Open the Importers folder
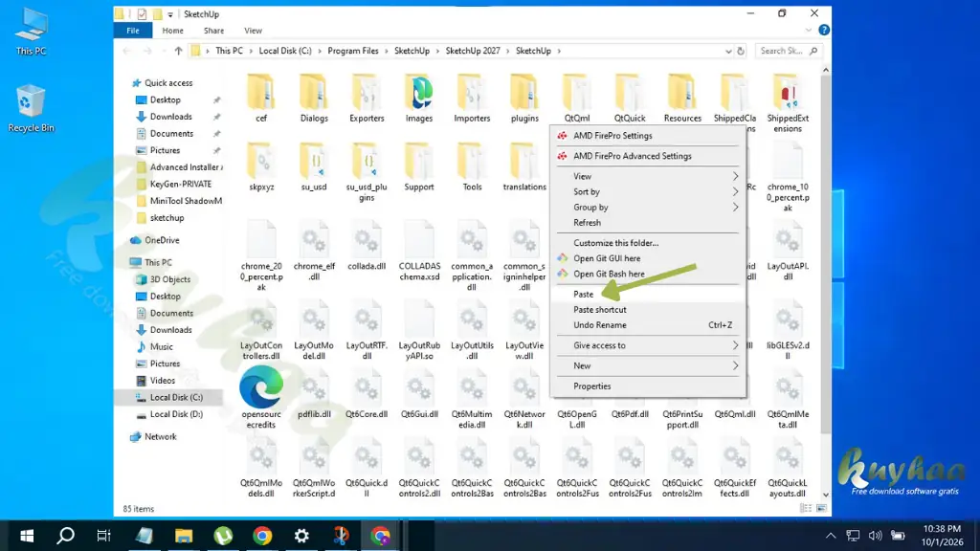This screenshot has height=551, width=980. point(472,99)
